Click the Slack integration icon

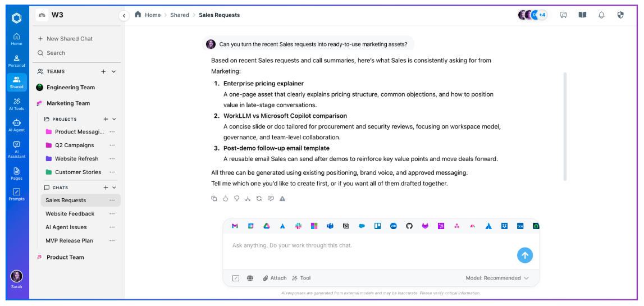(x=299, y=226)
